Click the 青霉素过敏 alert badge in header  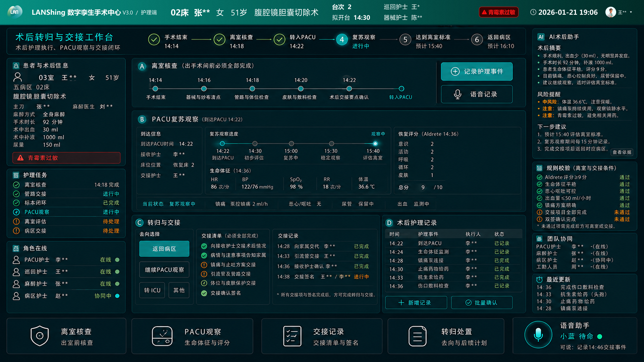pyautogui.click(x=498, y=12)
